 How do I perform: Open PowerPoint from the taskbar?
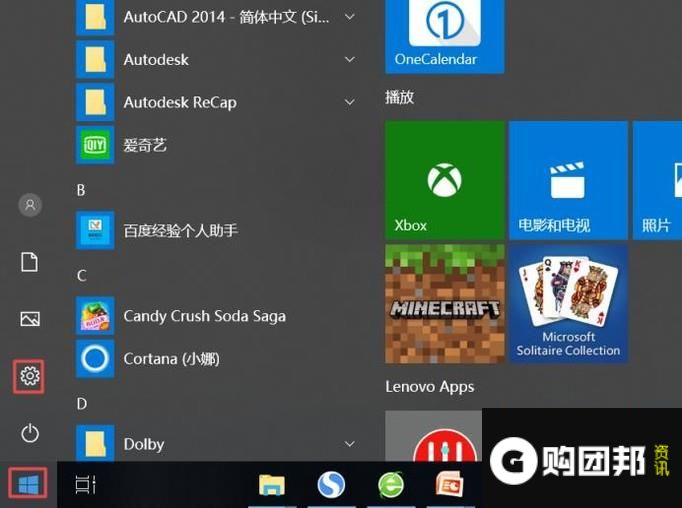click(449, 484)
